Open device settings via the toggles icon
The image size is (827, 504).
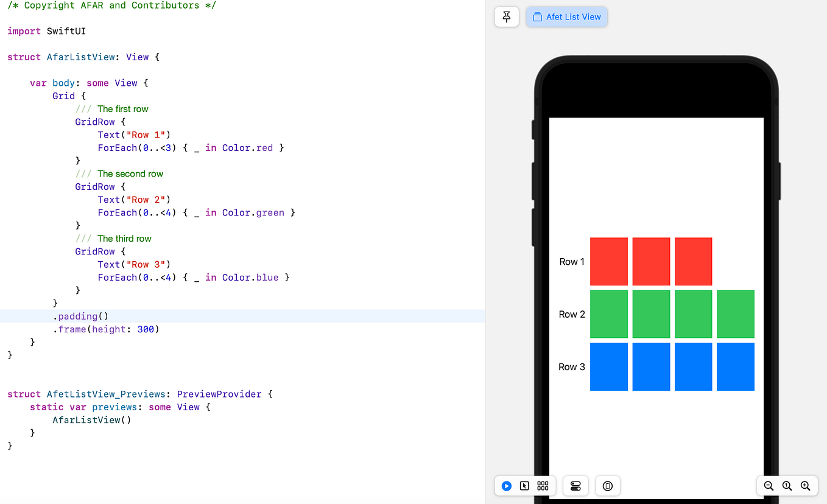click(x=575, y=486)
